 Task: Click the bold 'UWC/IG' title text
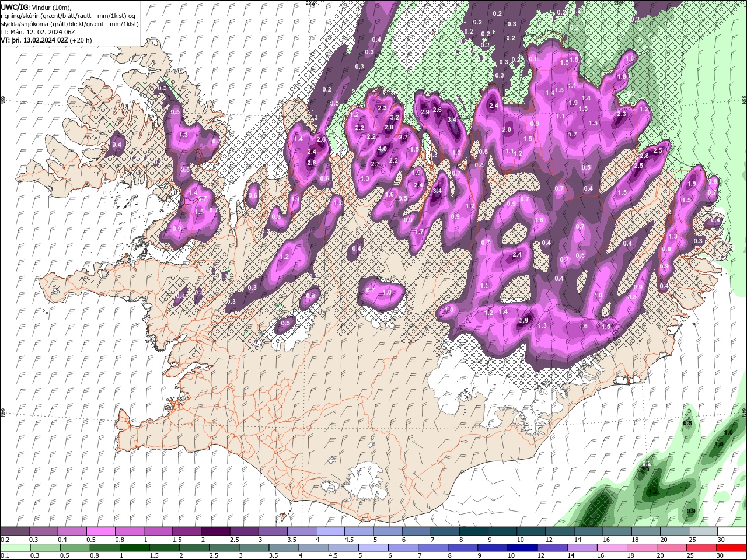(13, 7)
